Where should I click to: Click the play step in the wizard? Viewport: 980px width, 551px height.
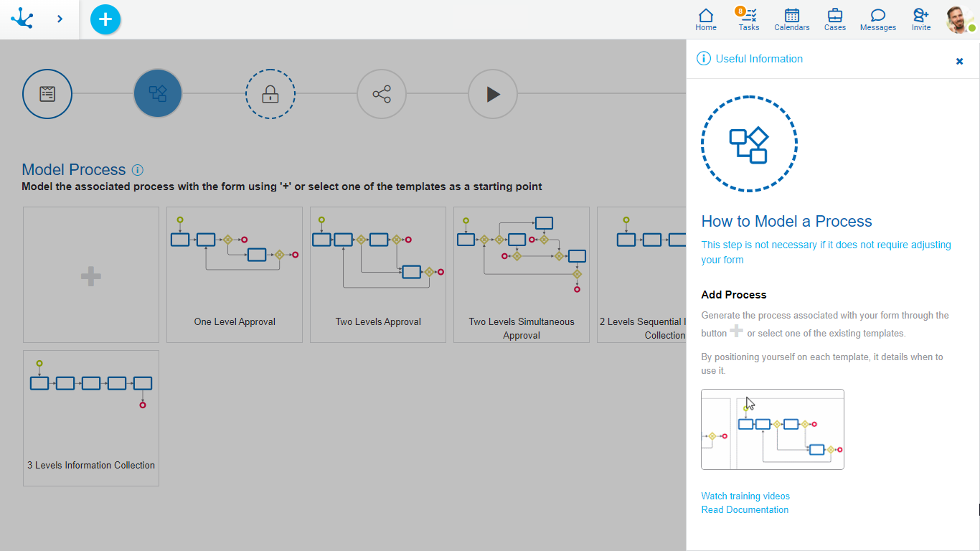tap(493, 94)
